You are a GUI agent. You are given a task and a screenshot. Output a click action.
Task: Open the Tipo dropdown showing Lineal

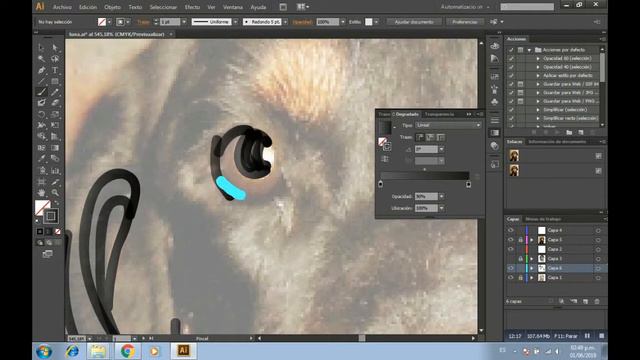[x=448, y=125]
